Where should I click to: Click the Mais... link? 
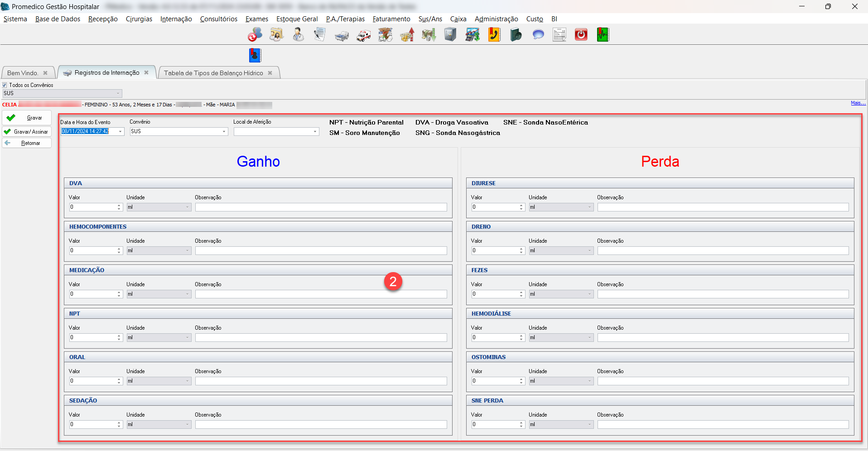pyautogui.click(x=858, y=103)
